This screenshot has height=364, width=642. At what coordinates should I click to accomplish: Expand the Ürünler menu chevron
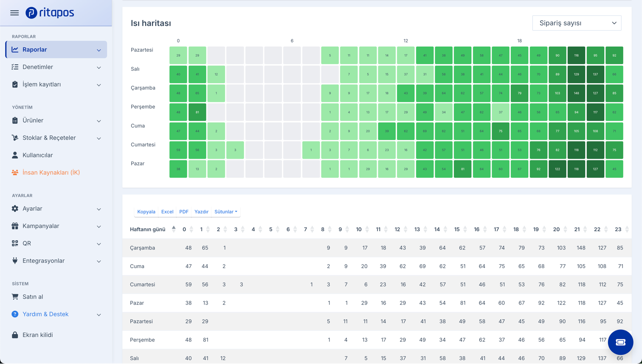click(99, 121)
